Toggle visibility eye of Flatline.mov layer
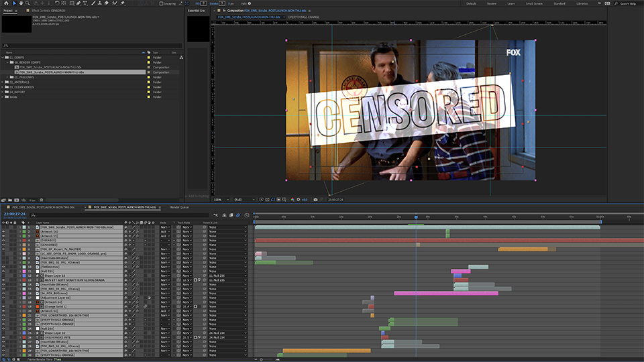Screen dimensions: 644x362 pos(3,267)
